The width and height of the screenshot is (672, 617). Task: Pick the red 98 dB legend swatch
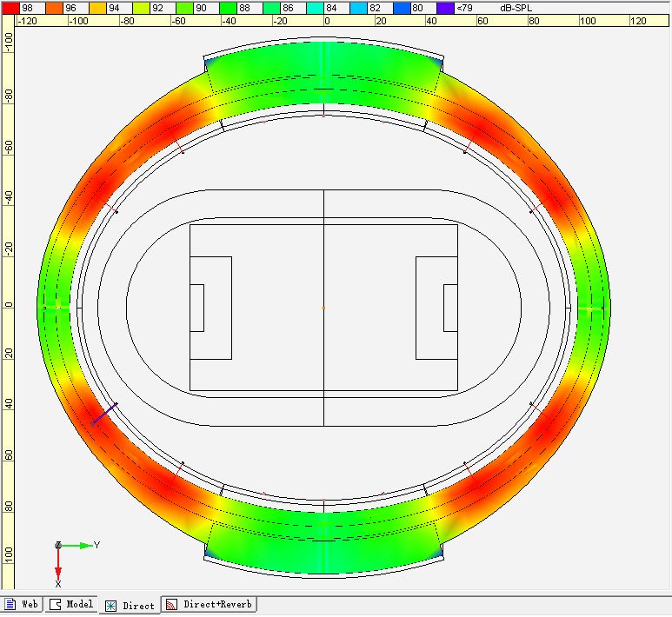click(10, 7)
